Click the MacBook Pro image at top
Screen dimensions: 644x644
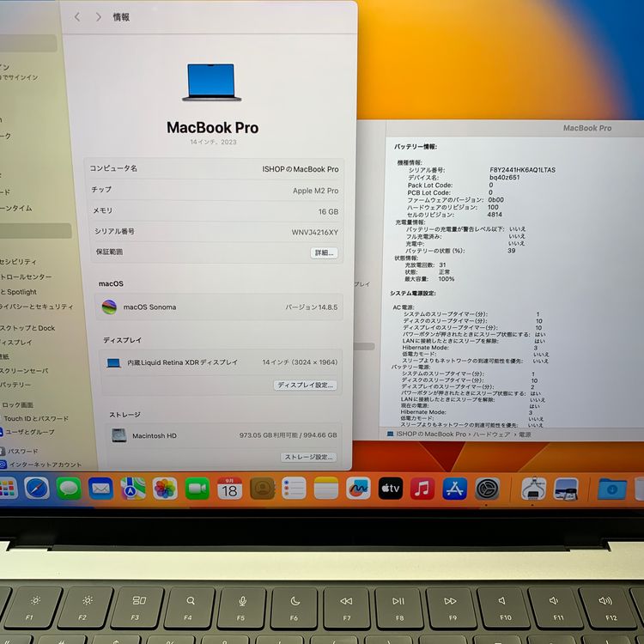(x=211, y=82)
